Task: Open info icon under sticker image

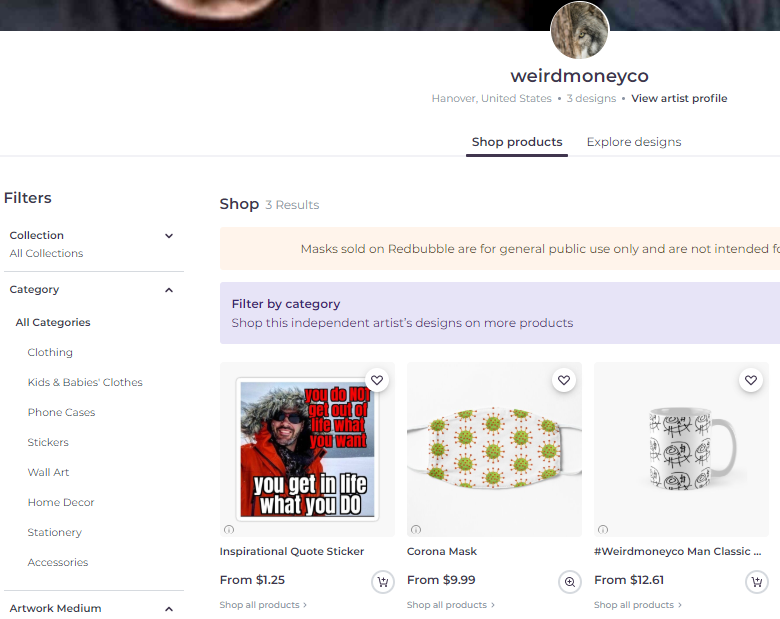Action: tap(229, 529)
